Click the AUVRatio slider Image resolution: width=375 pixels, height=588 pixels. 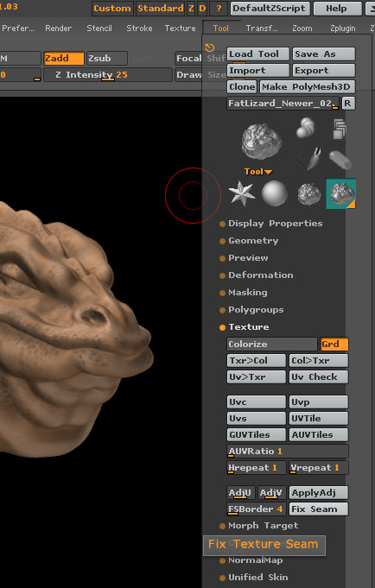(288, 451)
